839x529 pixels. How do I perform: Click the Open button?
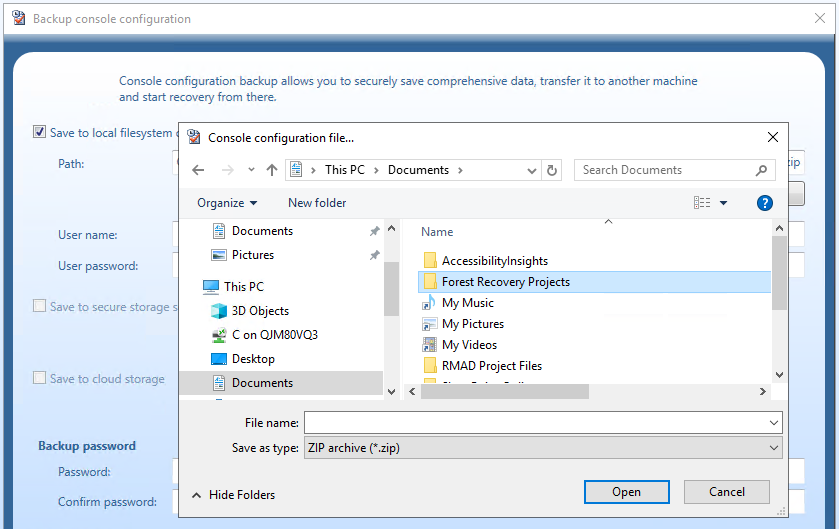tap(626, 492)
